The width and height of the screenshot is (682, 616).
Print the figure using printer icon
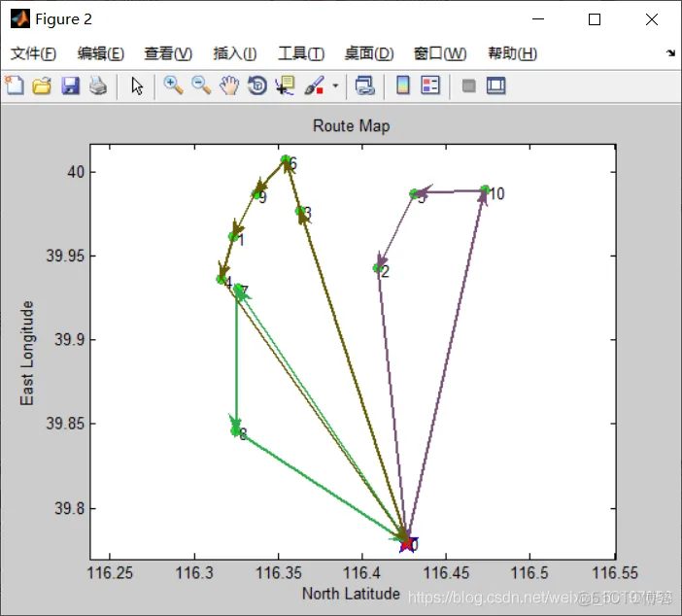[98, 86]
